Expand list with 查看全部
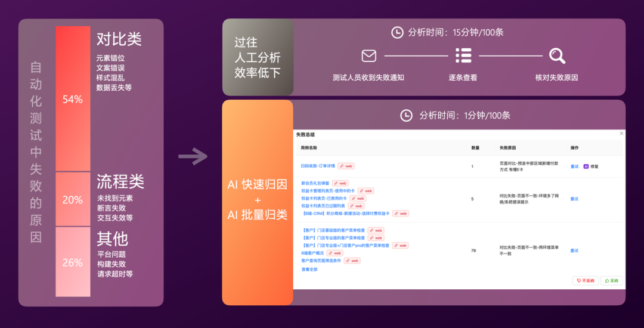The height and width of the screenshot is (328, 644). 309,269
